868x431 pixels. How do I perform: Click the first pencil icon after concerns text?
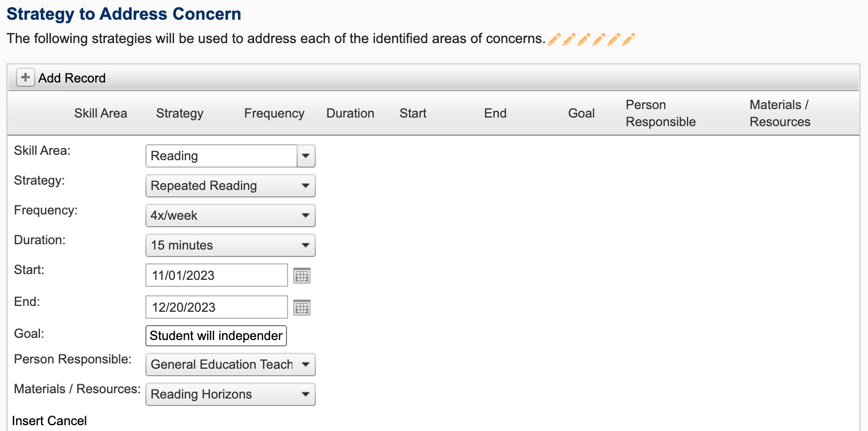pos(554,39)
